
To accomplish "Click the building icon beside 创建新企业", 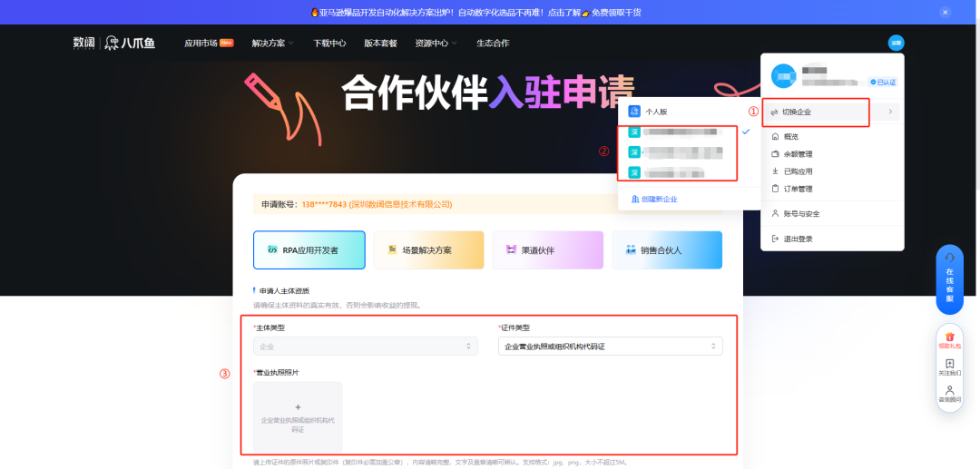I will tap(635, 200).
